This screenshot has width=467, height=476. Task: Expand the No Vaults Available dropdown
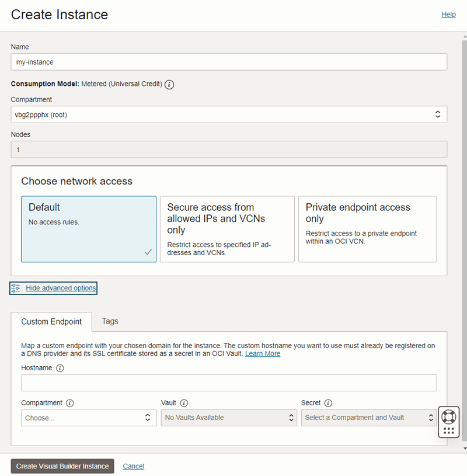point(229,418)
